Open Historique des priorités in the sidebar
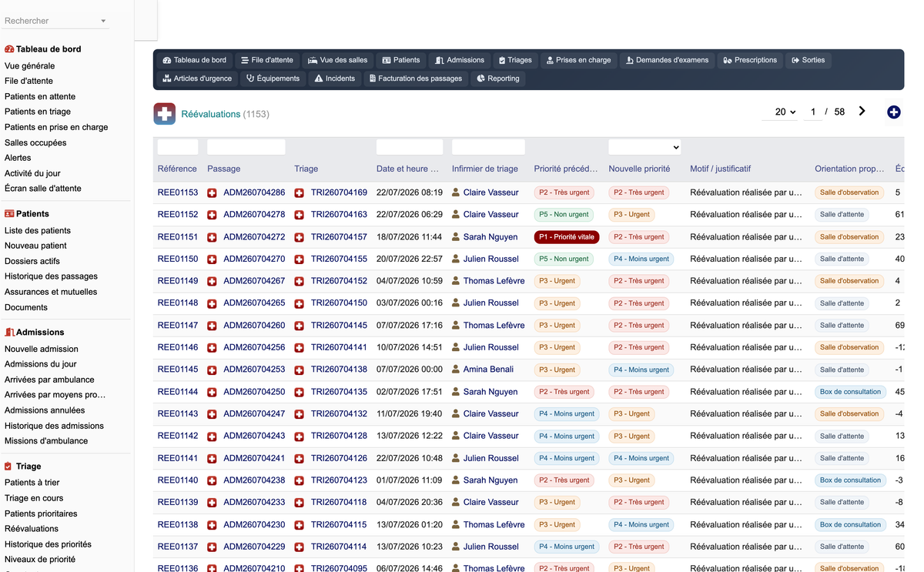The image size is (924, 572). [48, 544]
